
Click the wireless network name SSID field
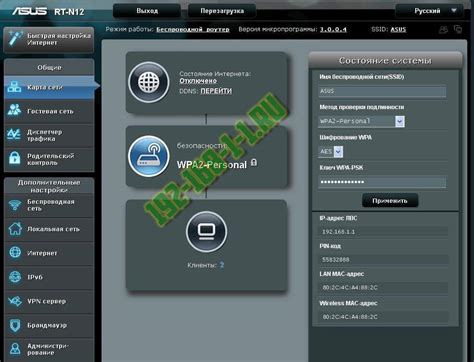[x=382, y=91]
